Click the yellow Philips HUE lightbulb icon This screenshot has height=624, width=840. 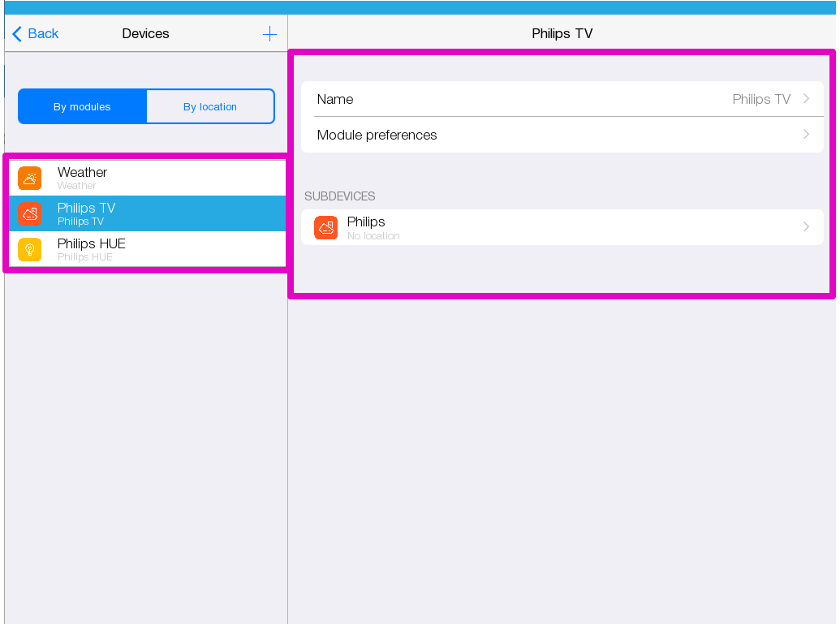pos(30,249)
